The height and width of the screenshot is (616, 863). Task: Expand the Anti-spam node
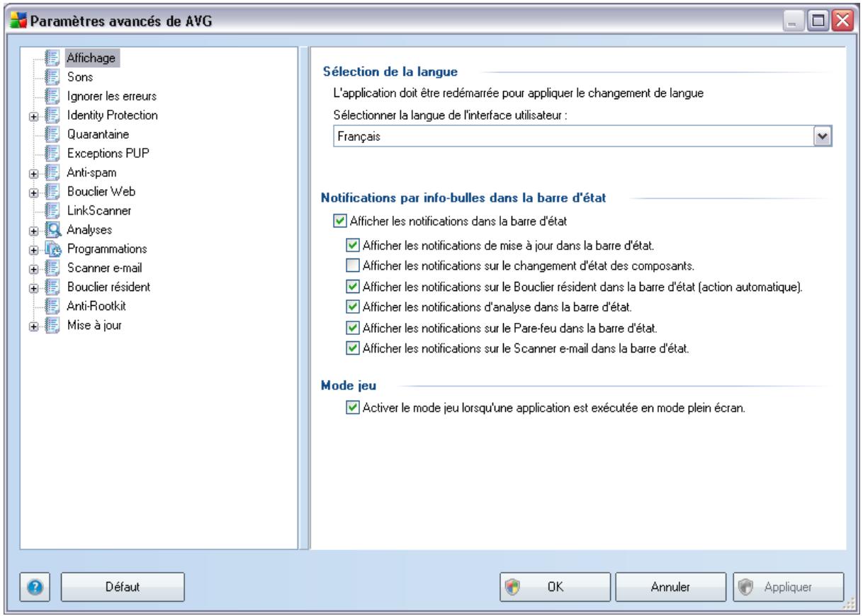(x=34, y=173)
